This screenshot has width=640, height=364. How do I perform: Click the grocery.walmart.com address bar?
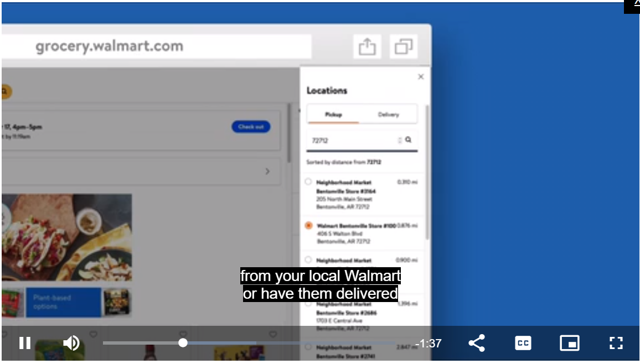[x=157, y=46]
